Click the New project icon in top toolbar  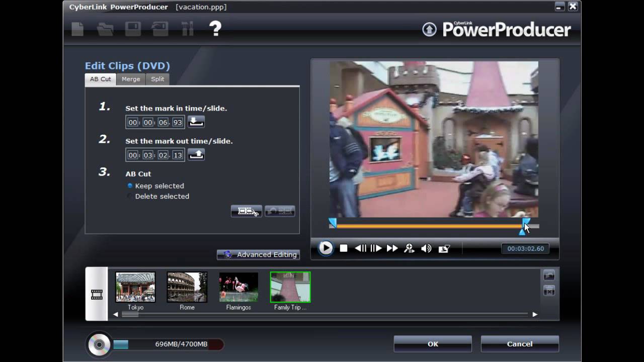coord(77,29)
